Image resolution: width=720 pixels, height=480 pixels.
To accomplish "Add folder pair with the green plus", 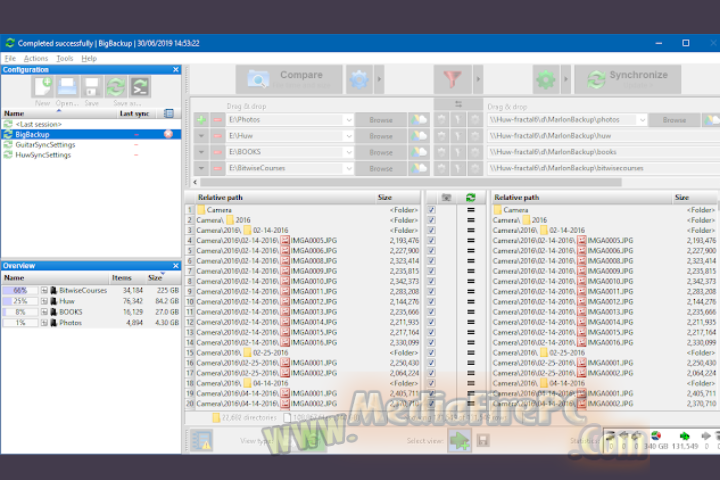I will point(201,120).
